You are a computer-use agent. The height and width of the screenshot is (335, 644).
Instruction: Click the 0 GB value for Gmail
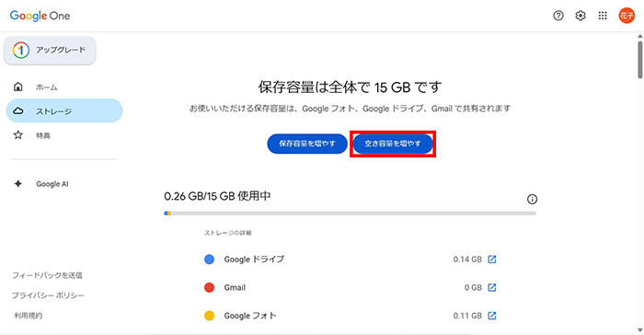(473, 288)
